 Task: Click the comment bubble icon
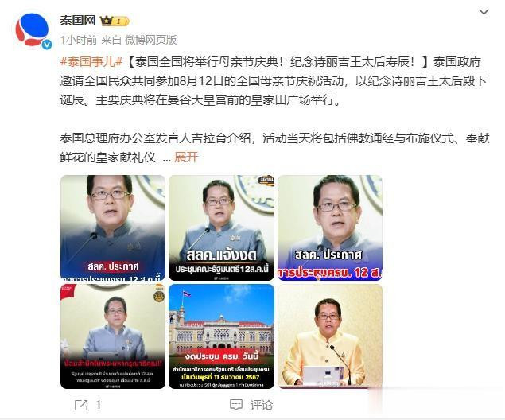pyautogui.click(x=236, y=405)
